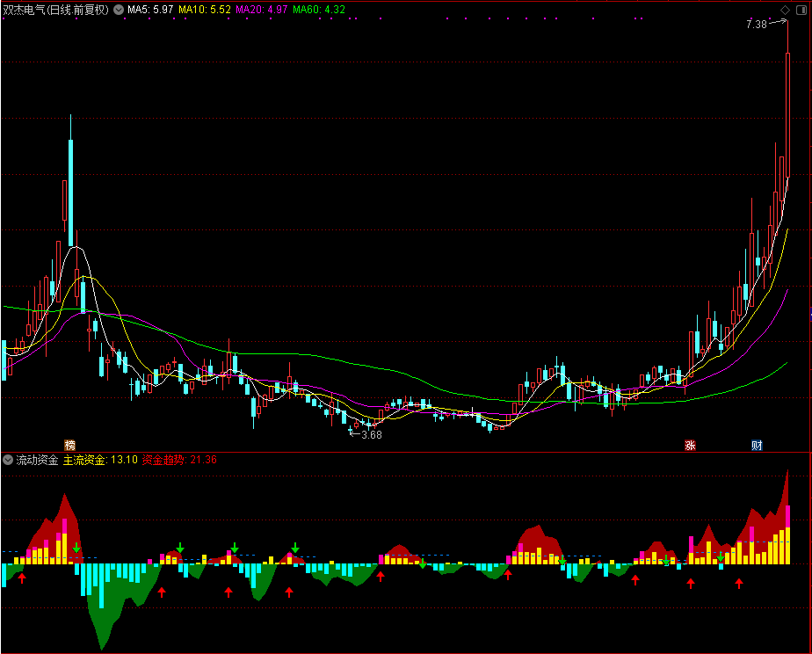Expand the 流动资金 indicator dropdown chevron
The height and width of the screenshot is (654, 812).
tap(8, 460)
